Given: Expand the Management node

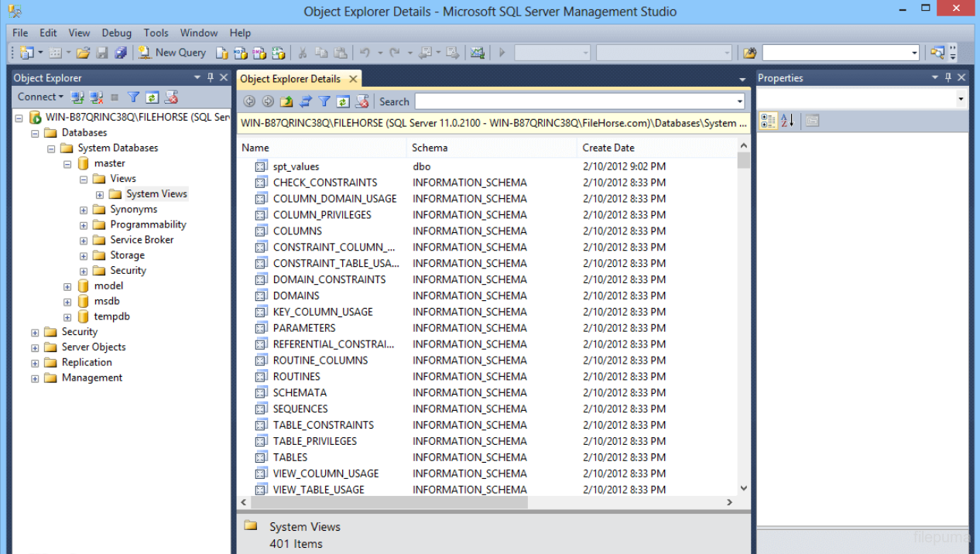Looking at the screenshot, I should tap(34, 378).
